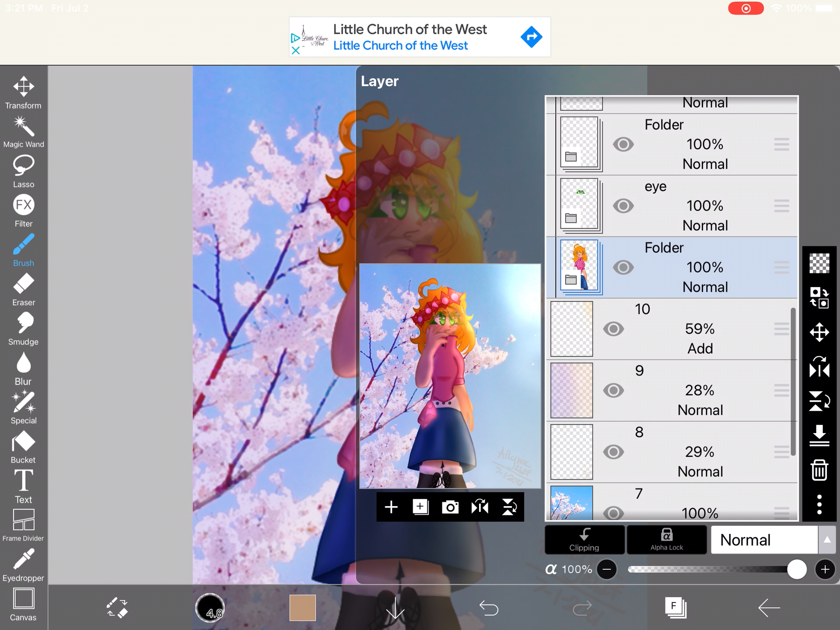This screenshot has width=840, height=630.
Task: Select the Smudge tool
Action: tap(23, 329)
